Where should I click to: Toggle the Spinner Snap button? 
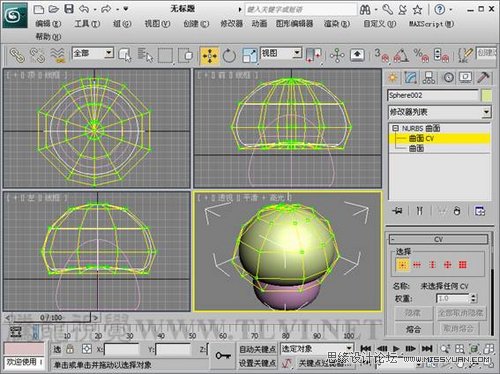(x=441, y=55)
